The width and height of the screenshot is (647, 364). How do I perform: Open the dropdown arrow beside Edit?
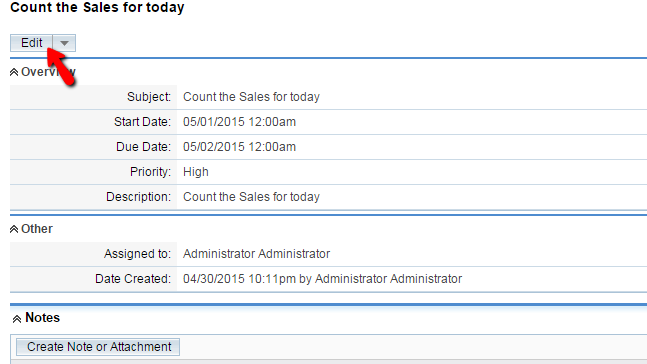click(64, 43)
